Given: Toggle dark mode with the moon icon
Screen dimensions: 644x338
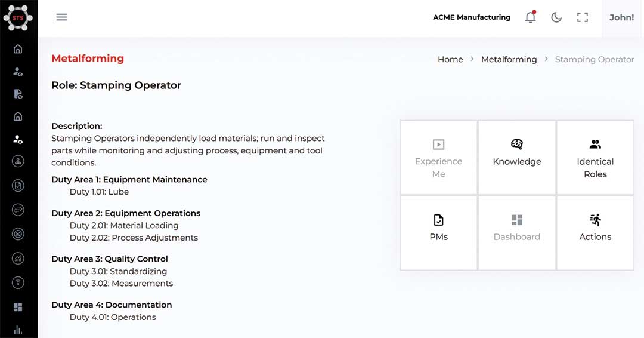Looking at the screenshot, I should [x=556, y=17].
